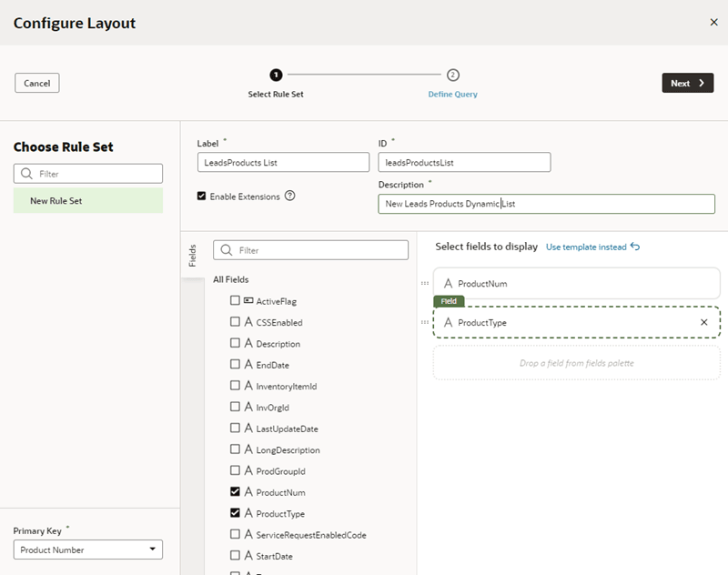Click the undo arrow icon beside Use template instead
728x575 pixels.
pyautogui.click(x=635, y=247)
